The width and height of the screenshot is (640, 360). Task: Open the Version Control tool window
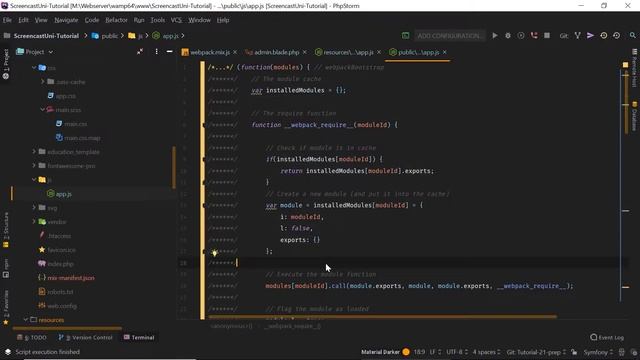point(85,338)
